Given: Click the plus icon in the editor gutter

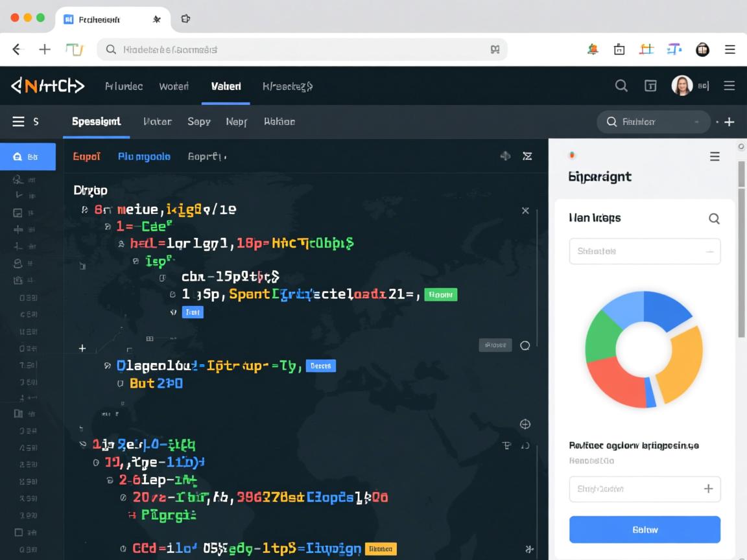Looking at the screenshot, I should [x=82, y=349].
